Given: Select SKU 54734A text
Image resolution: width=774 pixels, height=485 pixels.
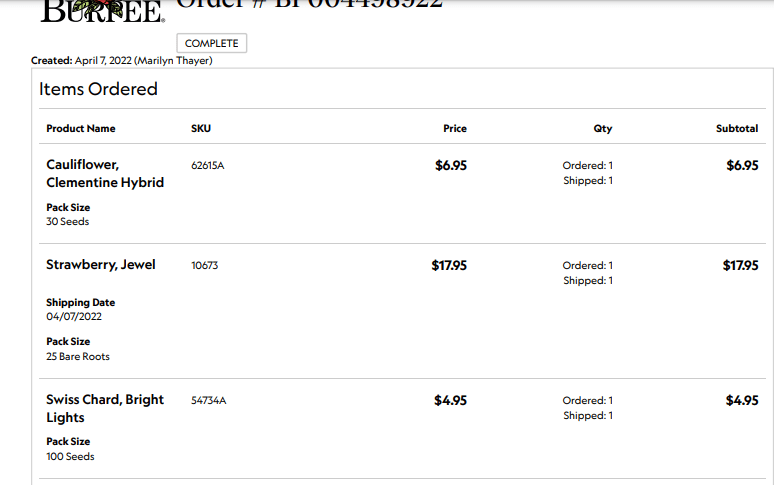Looking at the screenshot, I should click(x=208, y=400).
